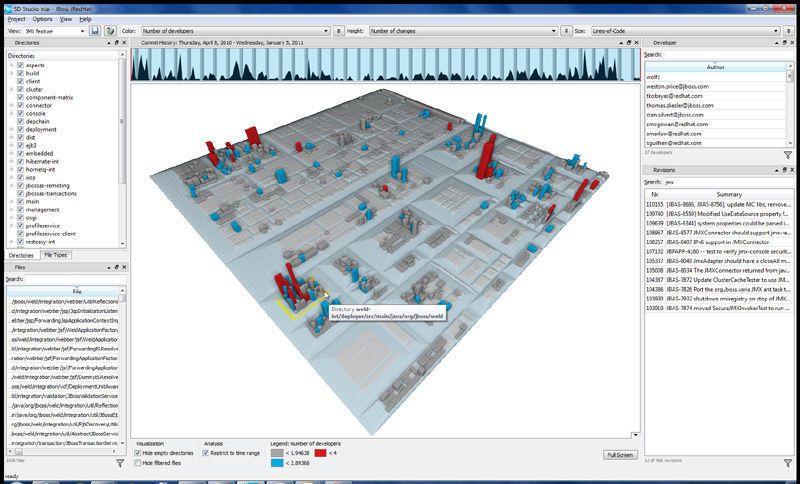
Task: Uncheck the management directory checkbox
Action: (20, 210)
